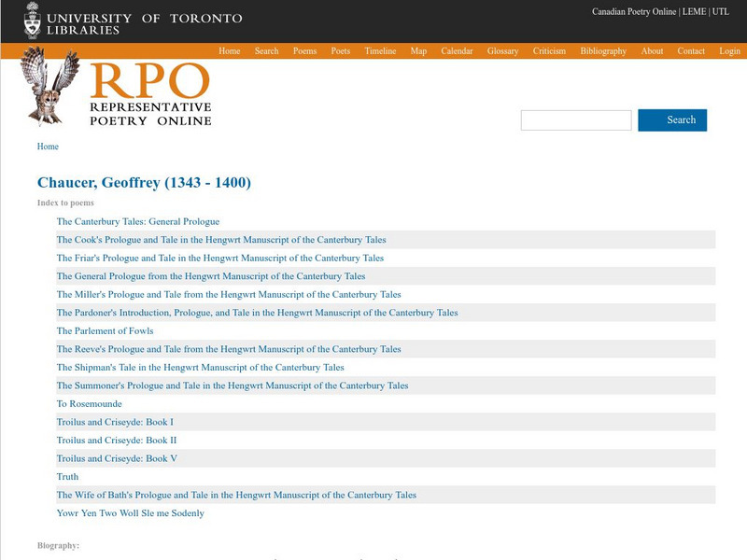Viewport: 747px width, 560px height.
Task: Open the To Rosemounde poem
Action: click(89, 404)
